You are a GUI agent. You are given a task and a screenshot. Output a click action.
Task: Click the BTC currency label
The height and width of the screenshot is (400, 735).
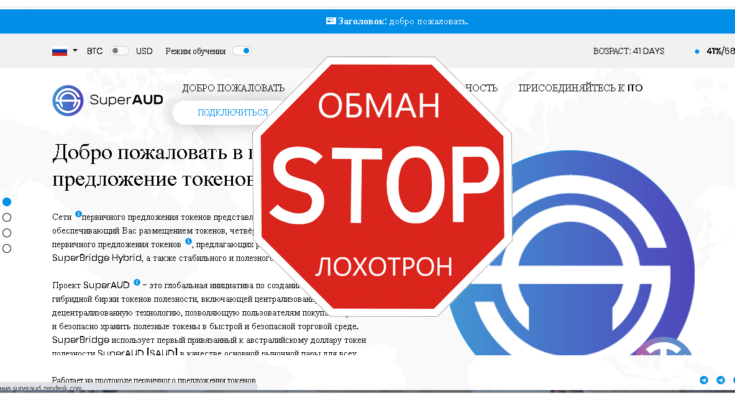point(94,51)
